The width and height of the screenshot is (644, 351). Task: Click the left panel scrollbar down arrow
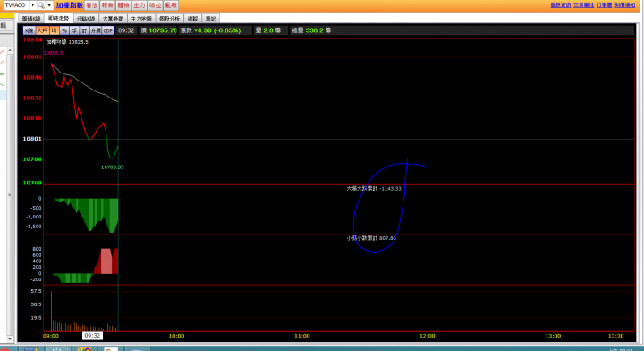10,339
